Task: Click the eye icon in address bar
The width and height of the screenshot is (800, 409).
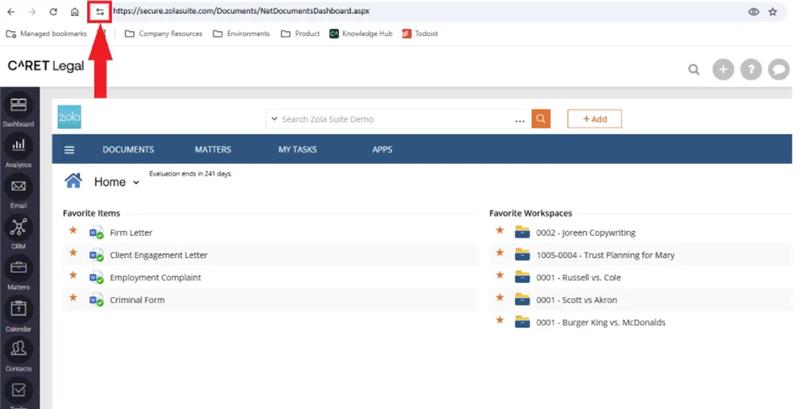Action: [x=753, y=12]
